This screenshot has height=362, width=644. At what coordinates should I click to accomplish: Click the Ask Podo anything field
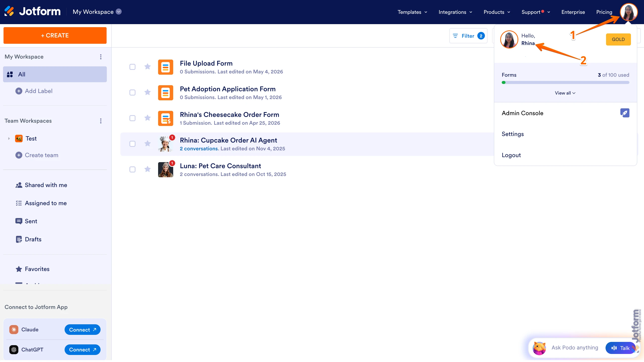coord(575,348)
